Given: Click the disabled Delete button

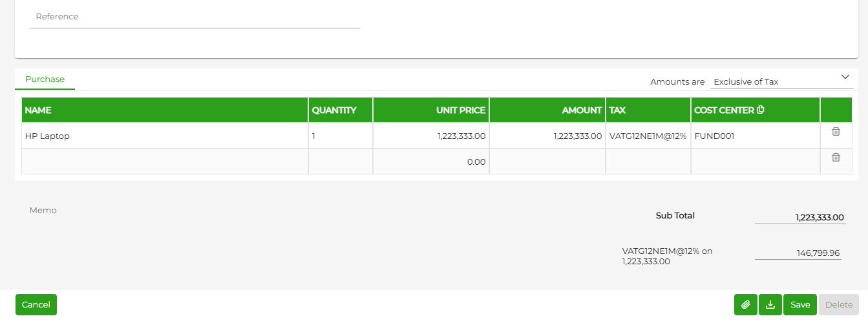Looking at the screenshot, I should click(x=839, y=304).
